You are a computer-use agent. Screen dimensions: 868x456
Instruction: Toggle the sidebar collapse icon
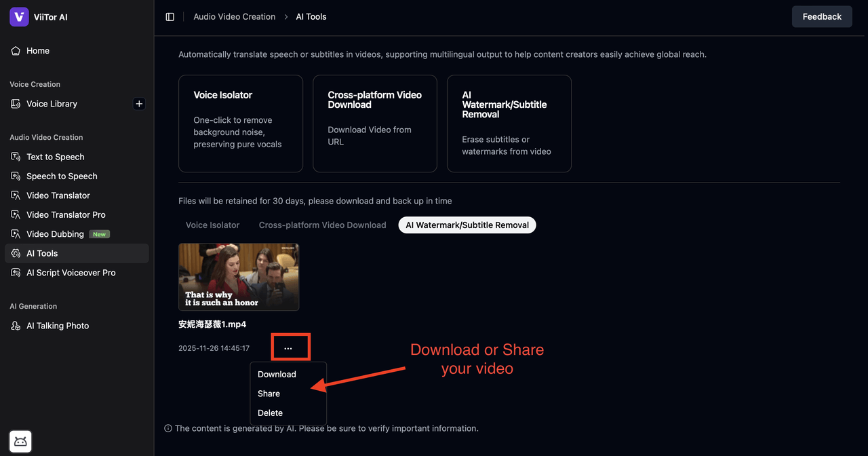[170, 17]
